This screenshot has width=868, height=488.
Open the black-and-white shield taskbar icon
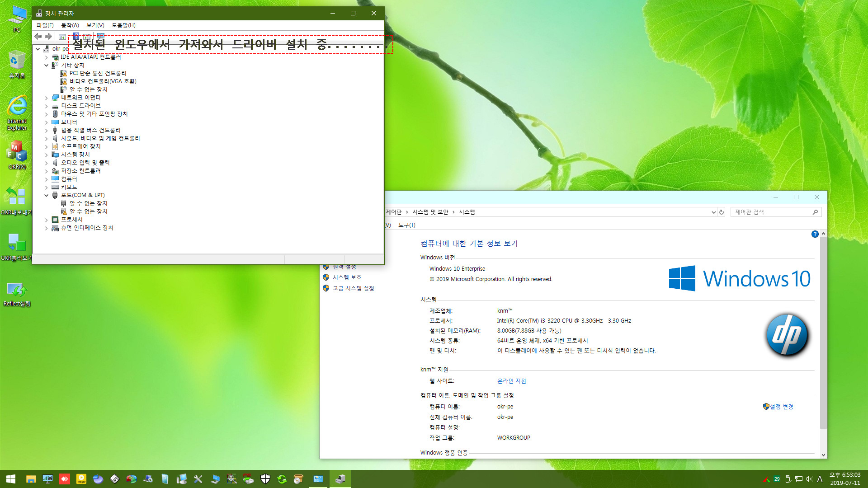pos(265,479)
